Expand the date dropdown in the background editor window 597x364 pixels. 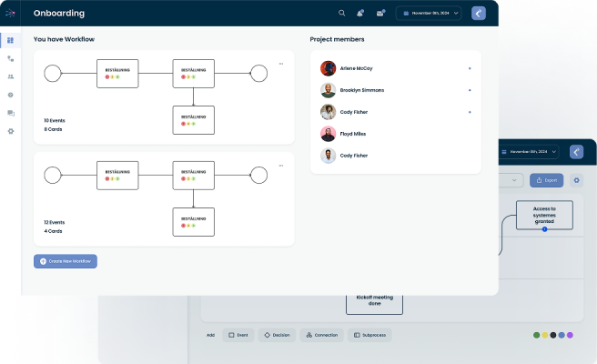[529, 152]
